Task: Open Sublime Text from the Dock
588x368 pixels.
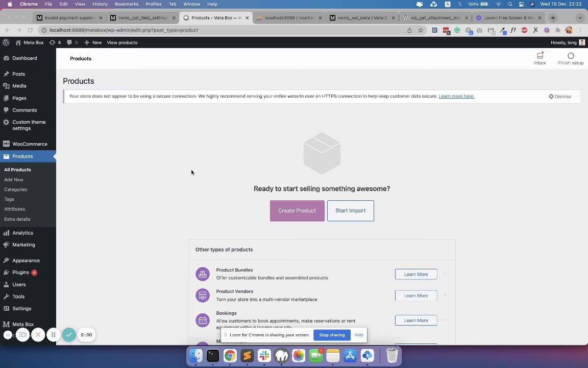Action: 247,355
